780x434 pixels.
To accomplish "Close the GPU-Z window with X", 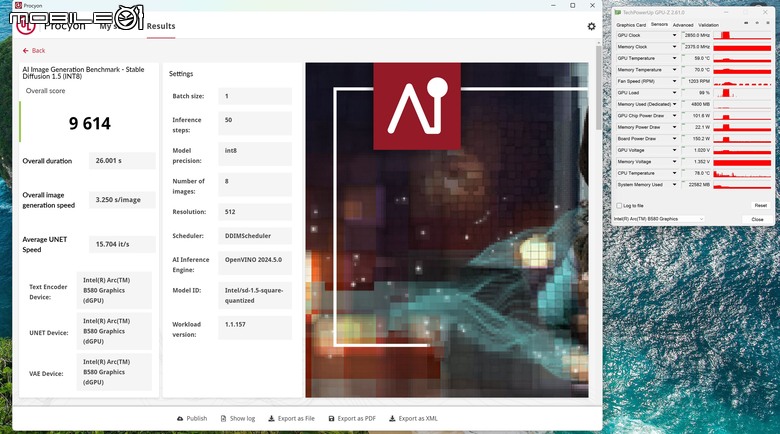I will tap(766, 12).
